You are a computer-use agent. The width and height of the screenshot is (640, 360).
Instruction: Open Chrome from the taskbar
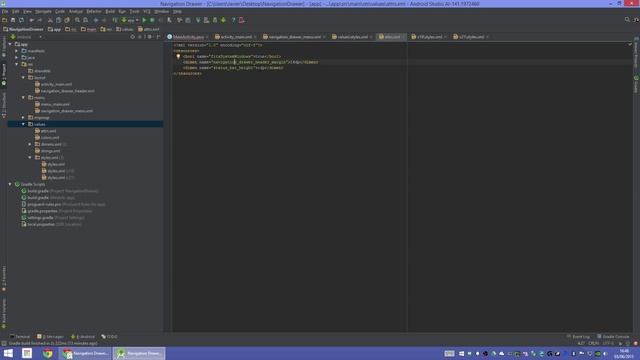click(x=48, y=353)
